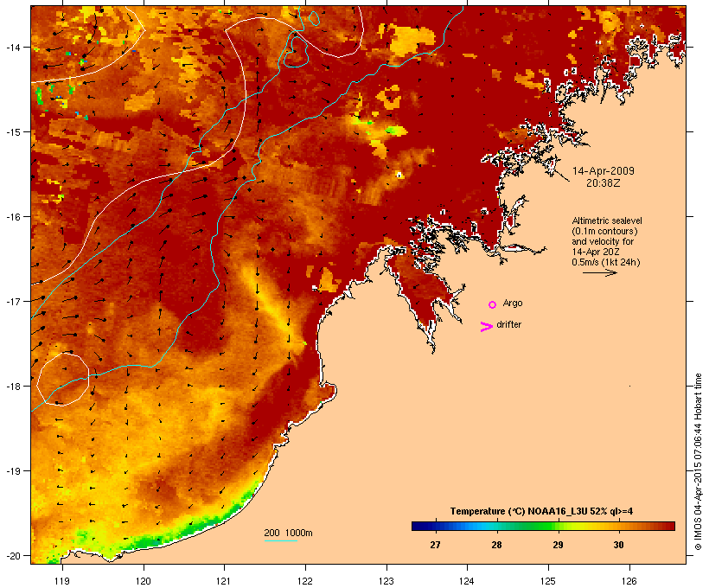Click the magenta Argo circle legend marker
This screenshot has width=709, height=588.
493,304
